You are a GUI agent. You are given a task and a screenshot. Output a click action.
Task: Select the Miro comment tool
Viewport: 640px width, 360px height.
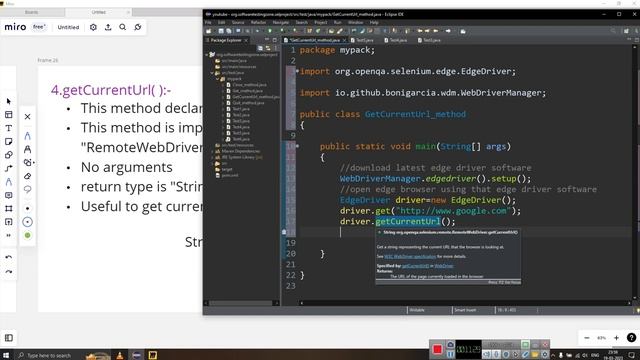click(9, 195)
